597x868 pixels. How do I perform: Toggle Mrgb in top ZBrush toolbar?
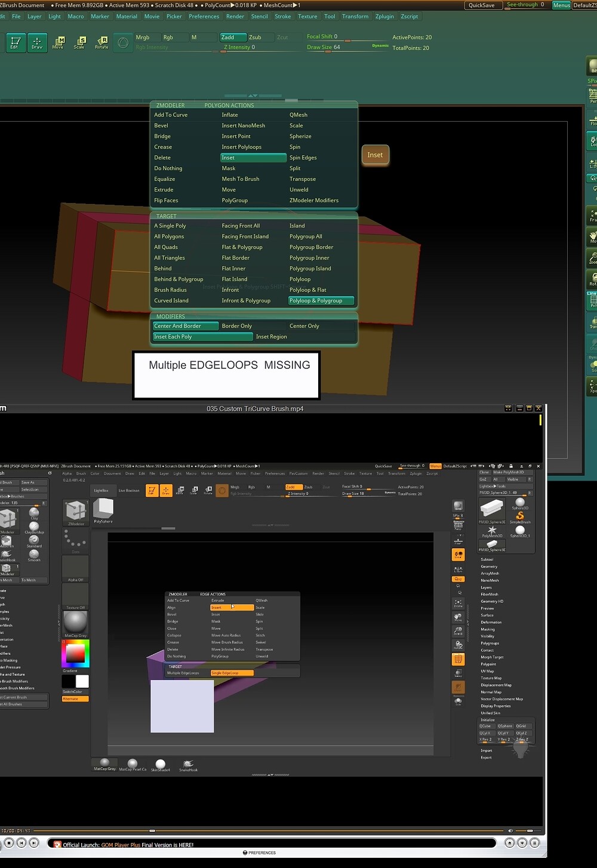point(147,37)
